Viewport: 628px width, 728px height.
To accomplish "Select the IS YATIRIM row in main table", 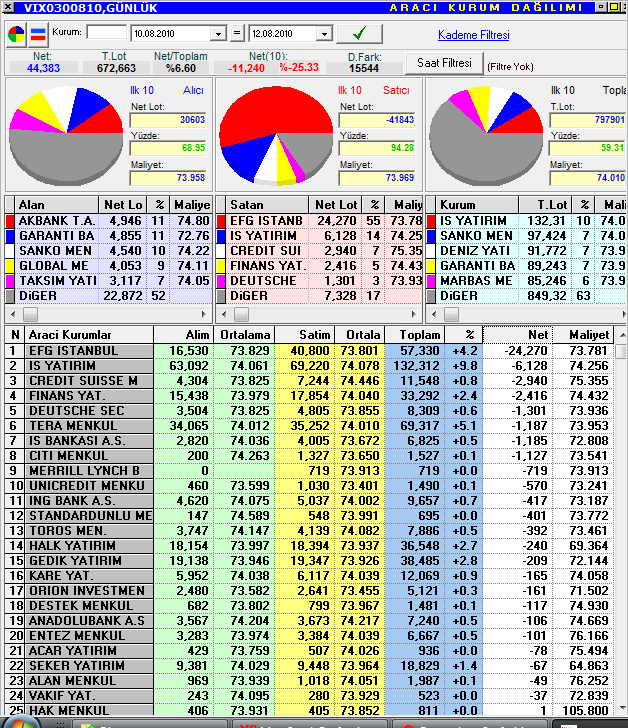I will pos(310,366).
